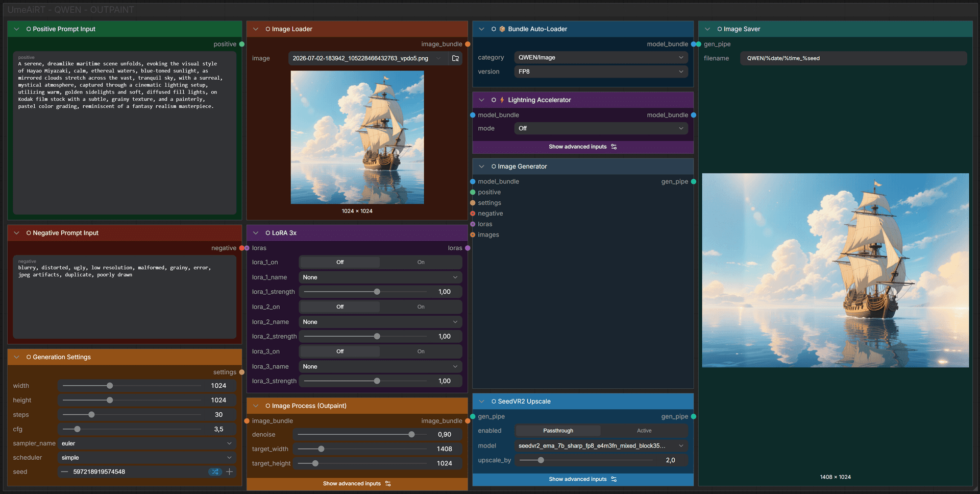The width and height of the screenshot is (980, 494).
Task: Show advanced inputs for Lightning Accelerator
Action: (583, 147)
